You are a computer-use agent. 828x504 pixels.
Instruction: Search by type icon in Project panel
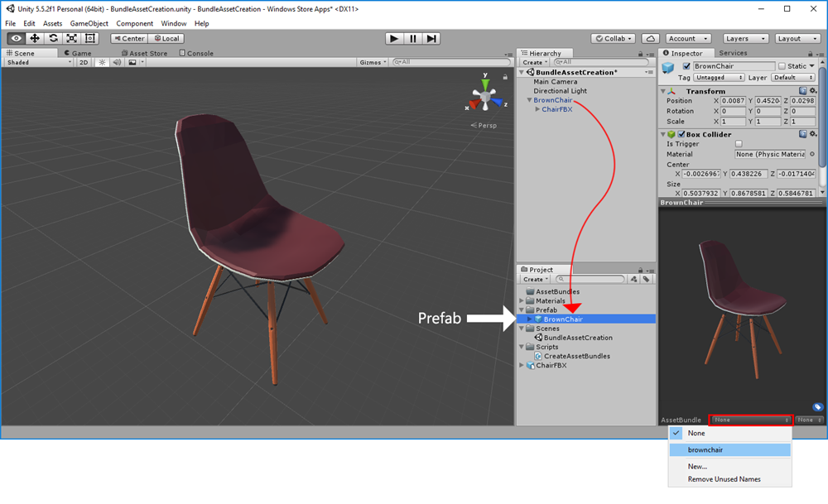coord(633,279)
